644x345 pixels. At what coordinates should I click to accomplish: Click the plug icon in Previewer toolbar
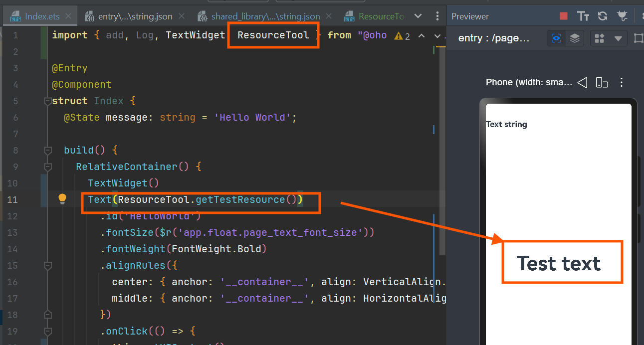click(622, 16)
